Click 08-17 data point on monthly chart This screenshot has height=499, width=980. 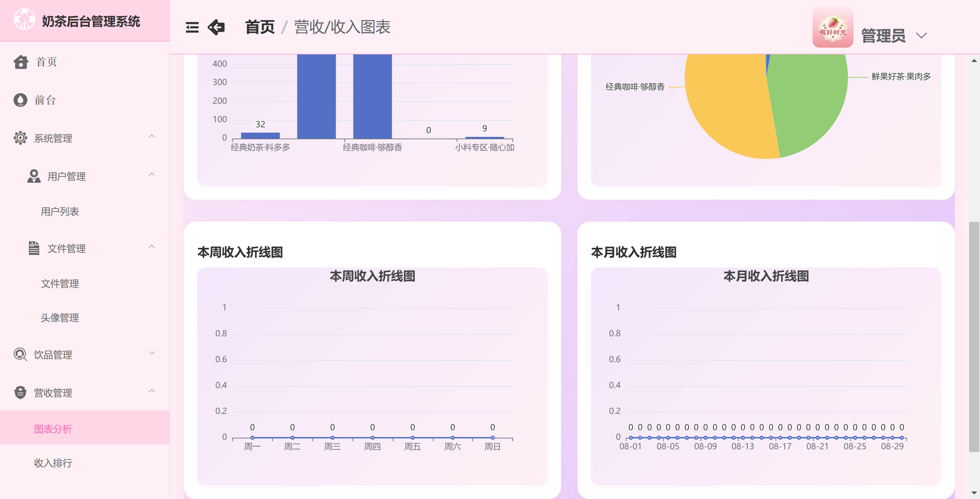[x=780, y=438]
